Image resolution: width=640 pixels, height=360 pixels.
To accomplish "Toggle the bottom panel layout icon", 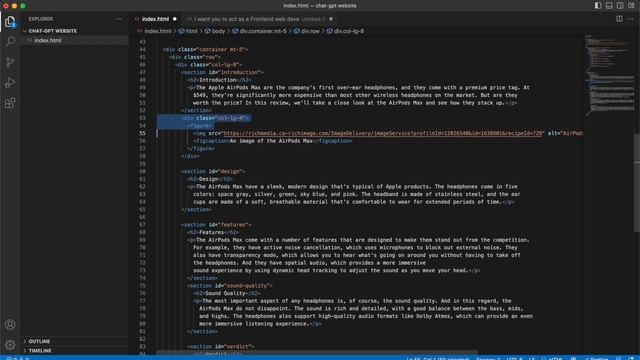I will pyautogui.click(x=609, y=6).
